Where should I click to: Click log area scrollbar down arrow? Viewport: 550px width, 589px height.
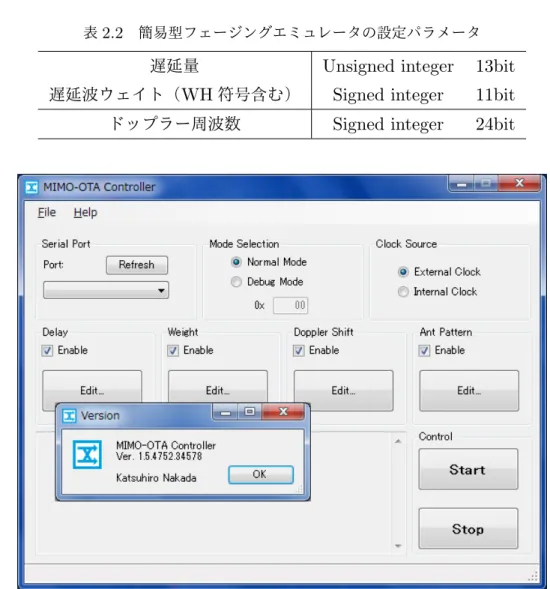point(398,546)
